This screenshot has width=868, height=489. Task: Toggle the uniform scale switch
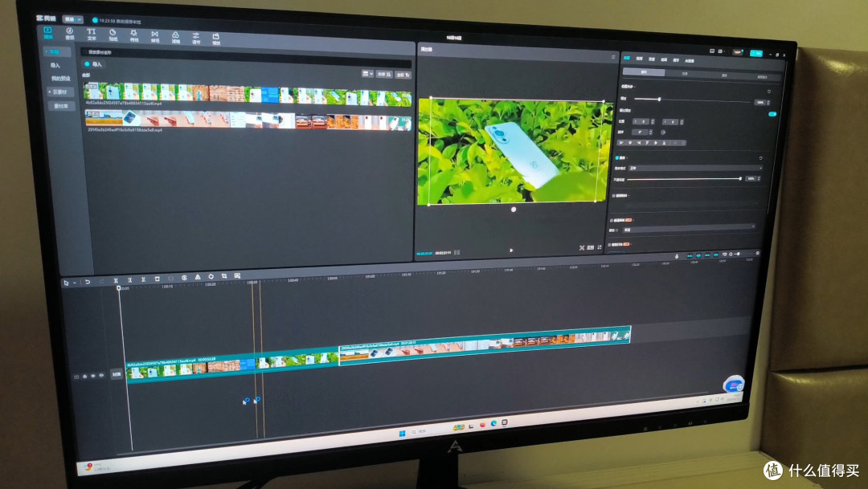pos(772,114)
